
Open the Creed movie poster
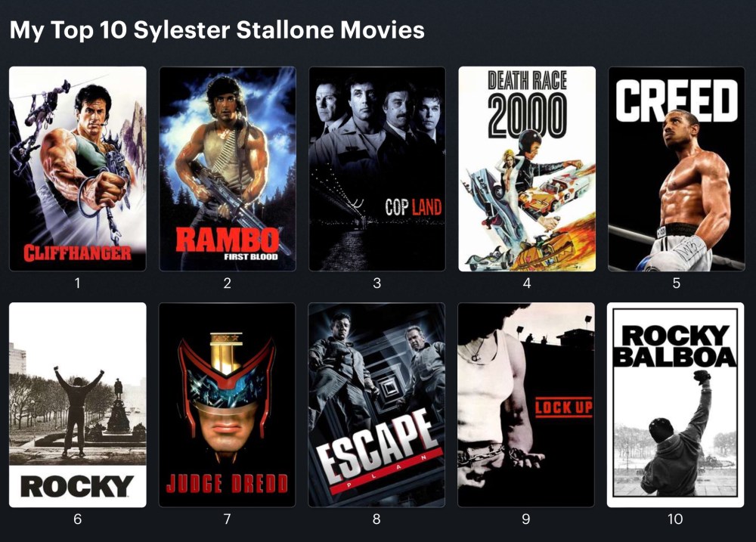click(x=677, y=169)
